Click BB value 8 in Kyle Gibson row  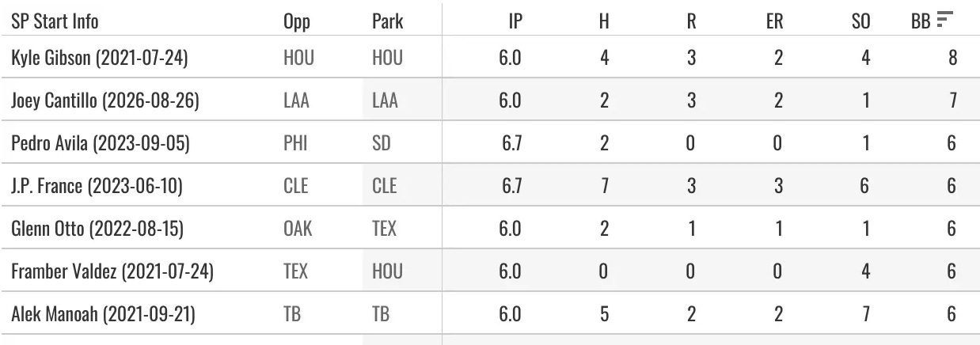tap(952, 58)
